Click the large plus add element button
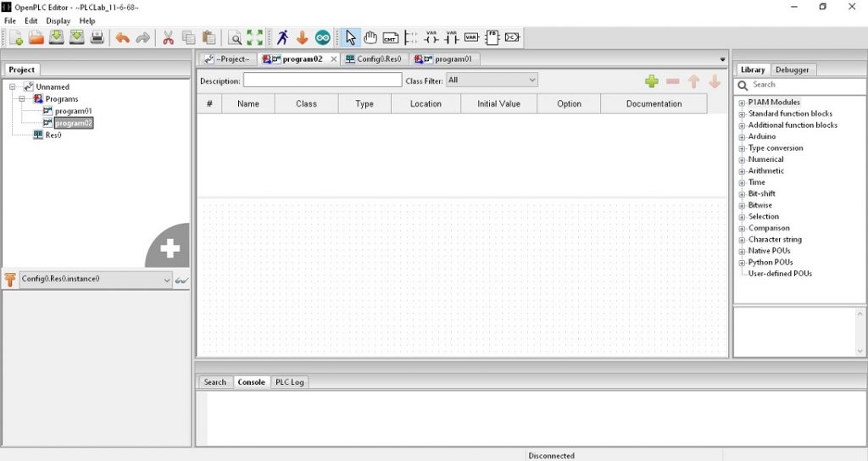This screenshot has width=868, height=461. coord(169,247)
